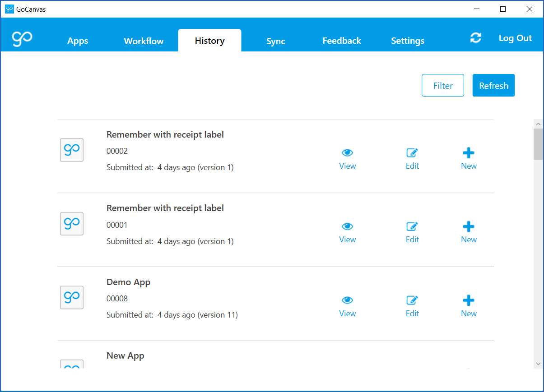Create new from submission 00002 plus icon
Screen dimensions: 544x392
click(469, 153)
